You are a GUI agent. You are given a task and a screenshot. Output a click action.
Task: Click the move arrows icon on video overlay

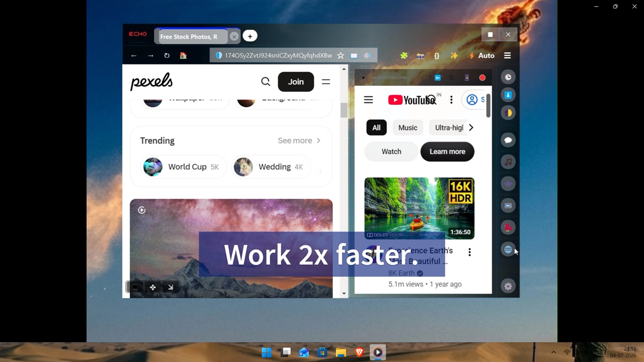153,287
